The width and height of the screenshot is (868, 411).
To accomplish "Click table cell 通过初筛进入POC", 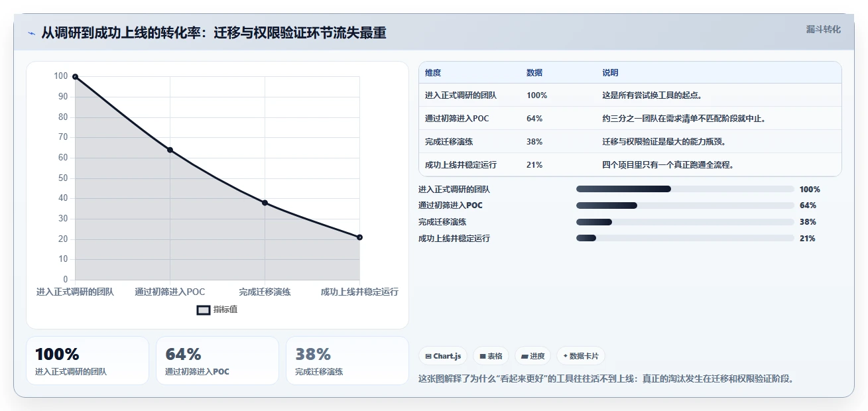I will pos(457,119).
